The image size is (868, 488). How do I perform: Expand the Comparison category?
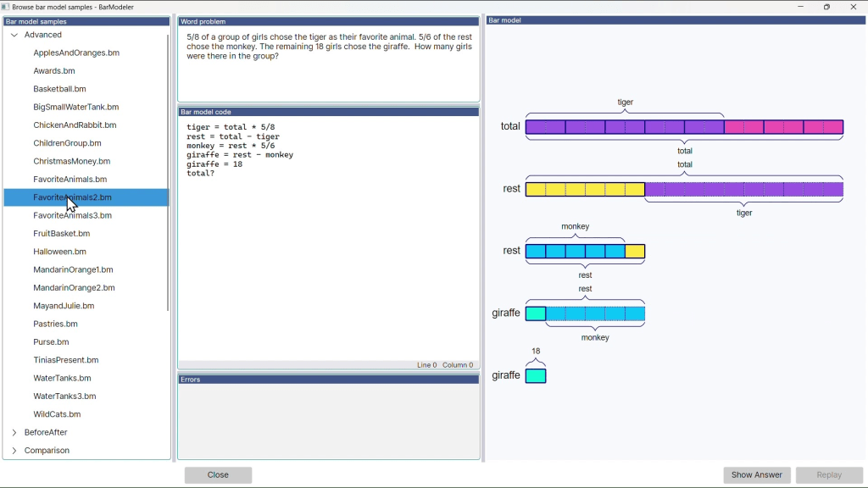(x=14, y=451)
